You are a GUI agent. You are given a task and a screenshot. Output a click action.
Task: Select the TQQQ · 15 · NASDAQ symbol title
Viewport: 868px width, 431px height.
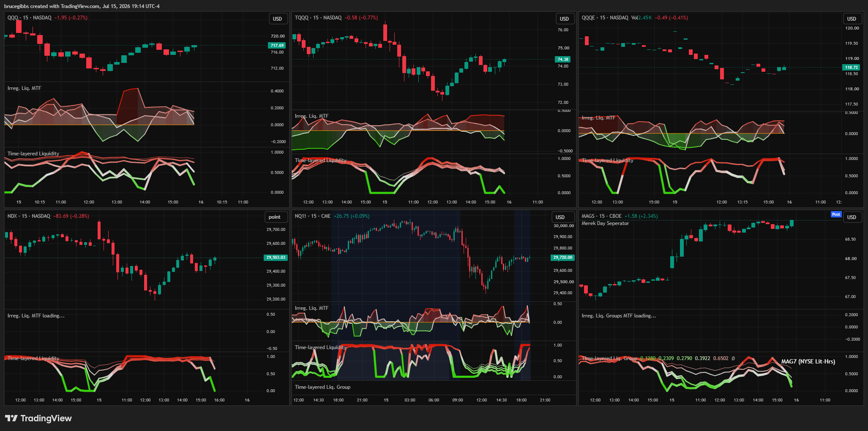click(318, 18)
